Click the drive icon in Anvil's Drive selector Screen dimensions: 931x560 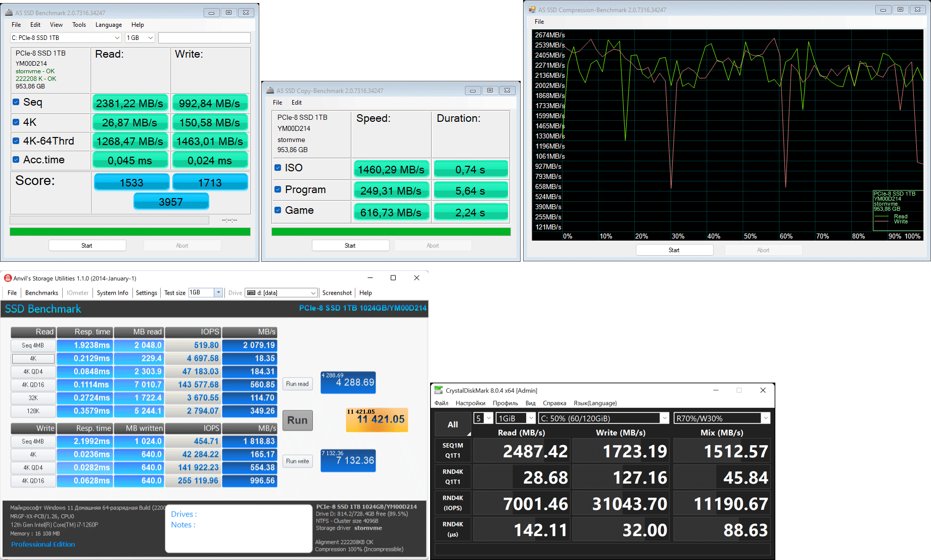251,293
